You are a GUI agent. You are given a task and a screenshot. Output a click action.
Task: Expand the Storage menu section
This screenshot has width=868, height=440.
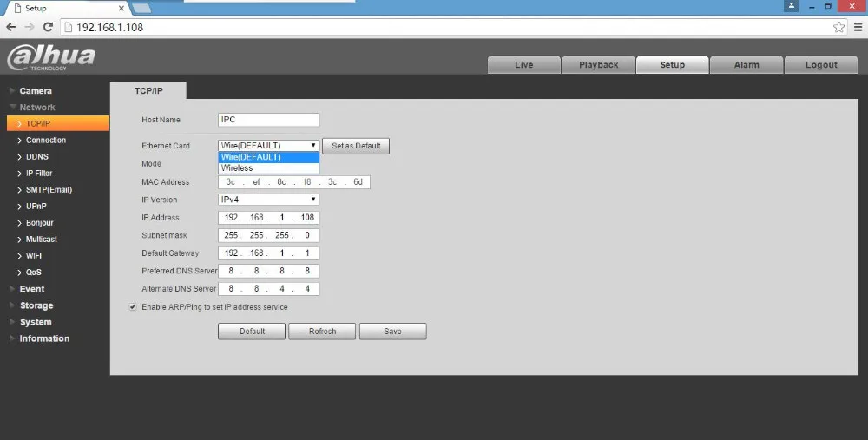[36, 305]
